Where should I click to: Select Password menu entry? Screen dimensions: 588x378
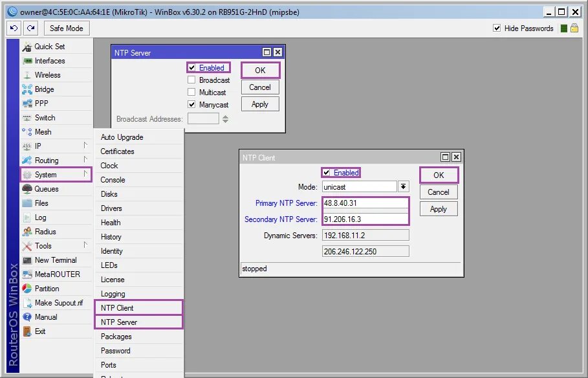(138, 351)
